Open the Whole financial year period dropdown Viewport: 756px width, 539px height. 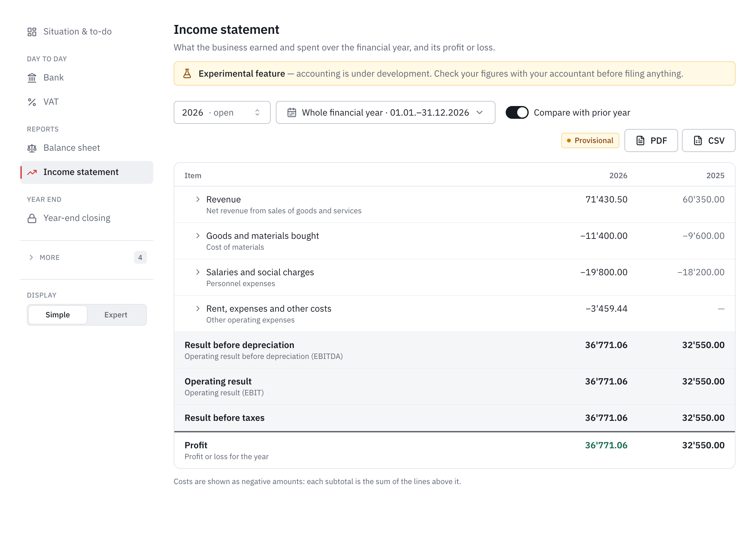pyautogui.click(x=386, y=112)
